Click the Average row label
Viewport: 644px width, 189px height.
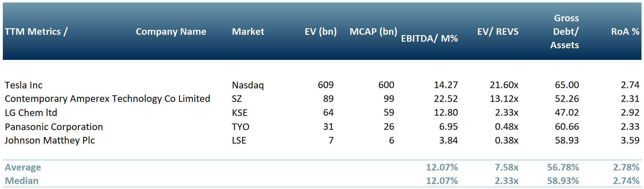pyautogui.click(x=23, y=167)
